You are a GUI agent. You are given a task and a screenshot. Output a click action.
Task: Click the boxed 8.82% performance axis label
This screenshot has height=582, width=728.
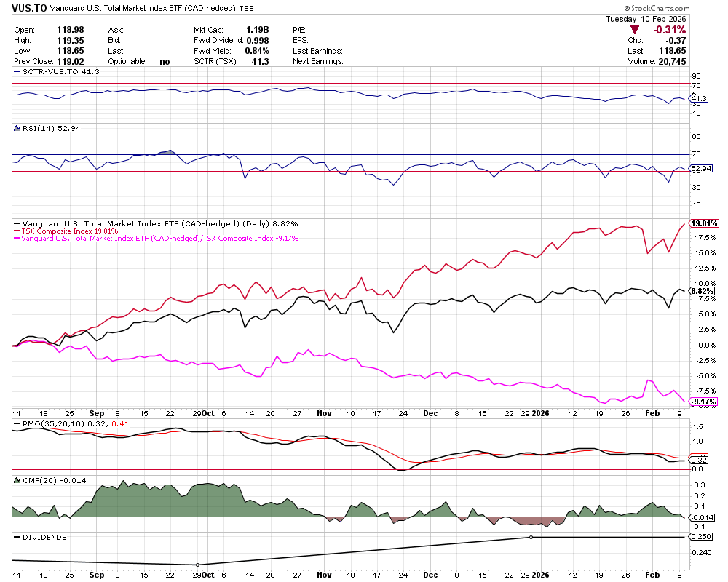pos(703,291)
